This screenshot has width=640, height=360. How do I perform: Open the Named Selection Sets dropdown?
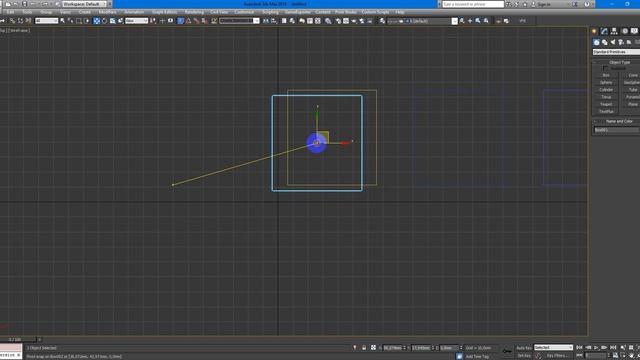[239, 21]
